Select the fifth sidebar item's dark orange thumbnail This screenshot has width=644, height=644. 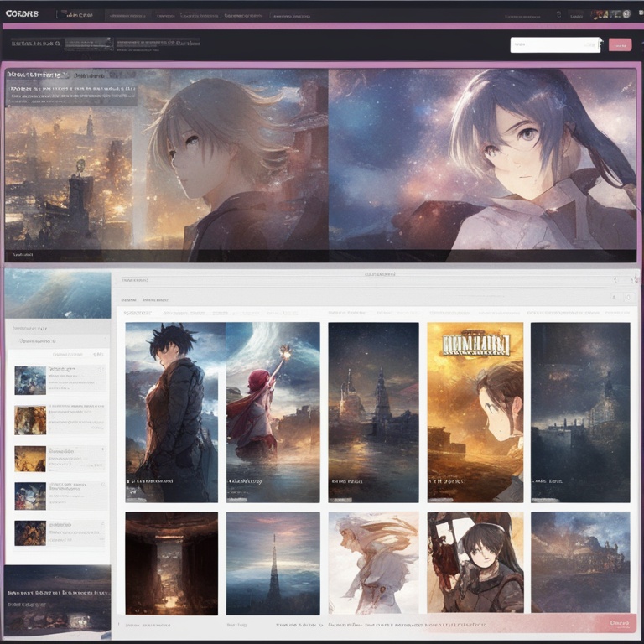(x=30, y=533)
